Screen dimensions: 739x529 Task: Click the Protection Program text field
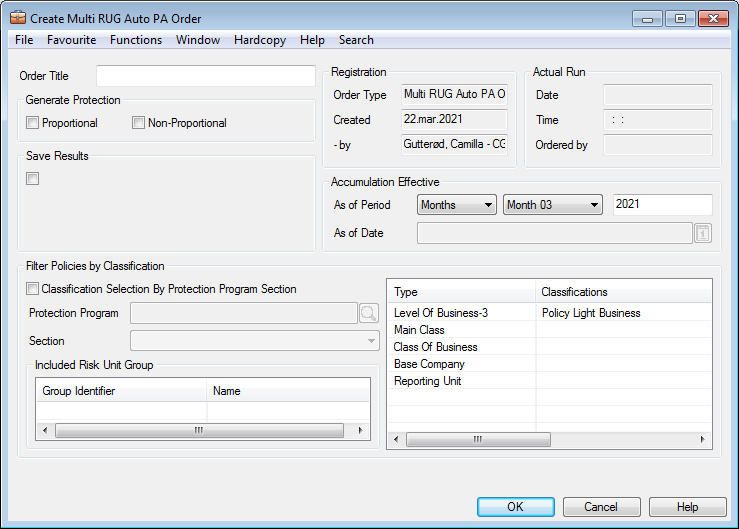click(x=244, y=313)
